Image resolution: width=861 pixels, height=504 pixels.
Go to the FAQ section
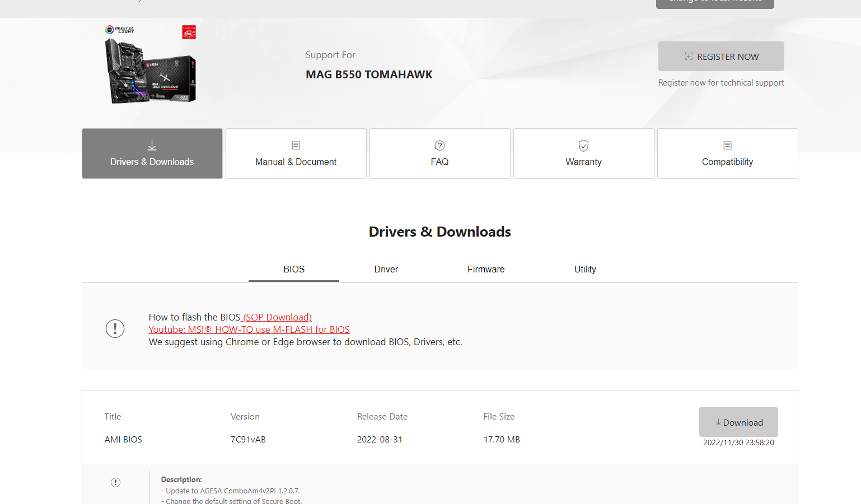pyautogui.click(x=440, y=154)
